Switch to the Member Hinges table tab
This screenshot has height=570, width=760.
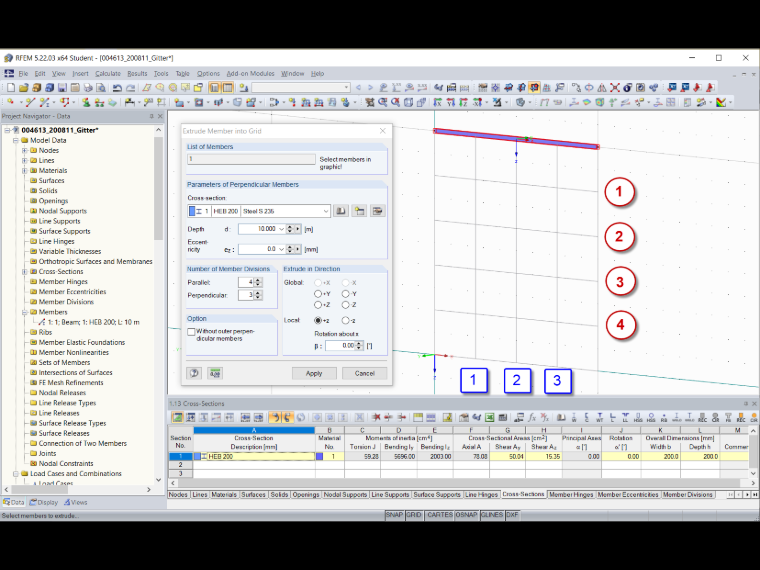point(571,494)
